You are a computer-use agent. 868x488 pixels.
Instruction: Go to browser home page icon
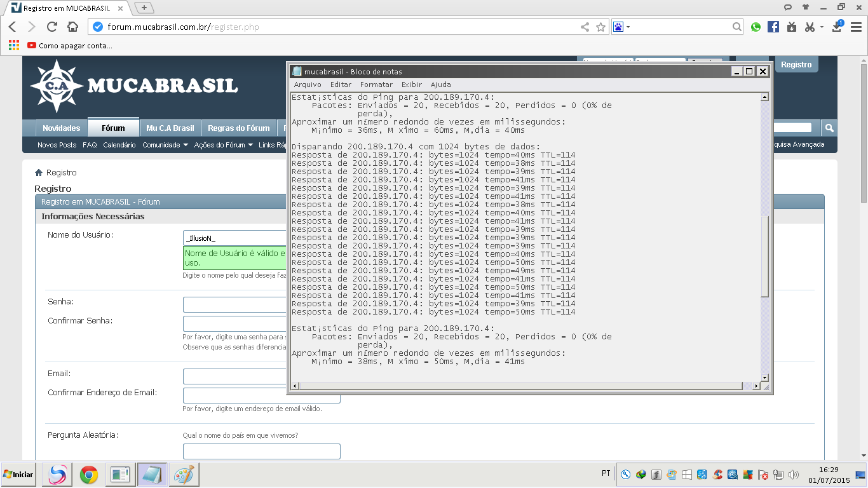click(72, 27)
